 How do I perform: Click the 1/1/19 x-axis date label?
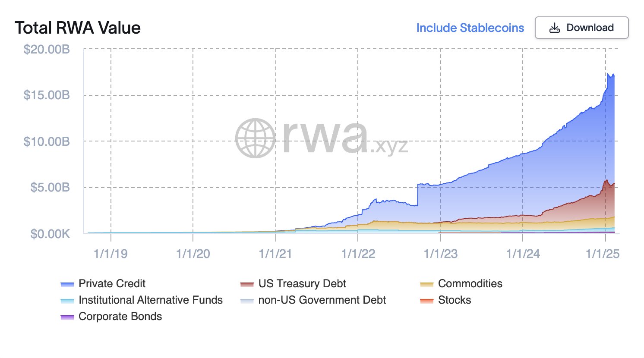(110, 254)
